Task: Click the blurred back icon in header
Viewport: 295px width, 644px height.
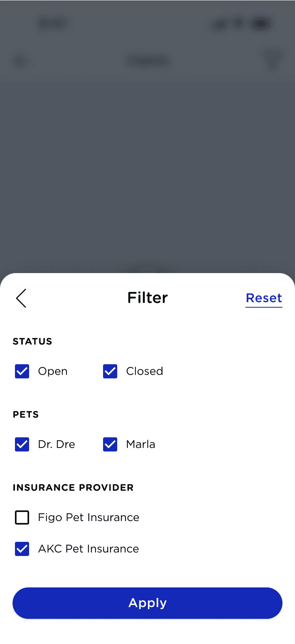Action: [x=20, y=61]
